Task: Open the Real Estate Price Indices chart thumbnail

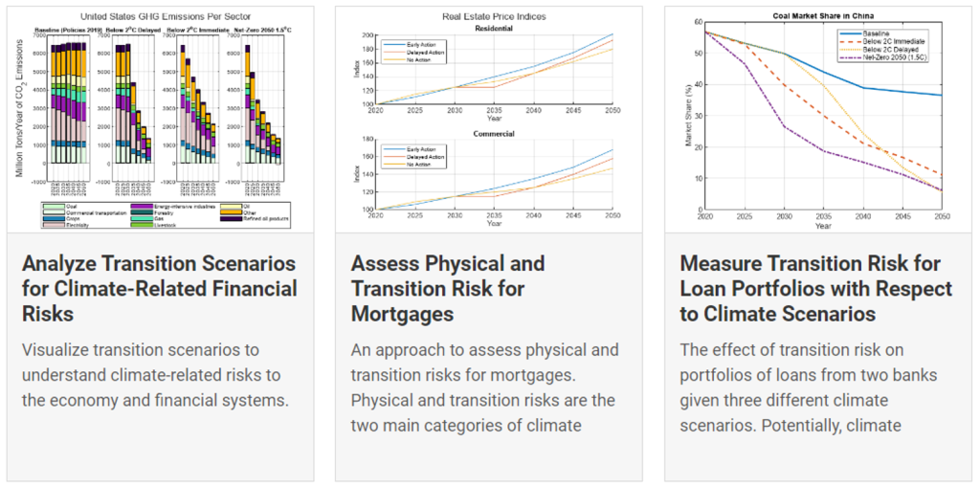Action: pos(488,120)
